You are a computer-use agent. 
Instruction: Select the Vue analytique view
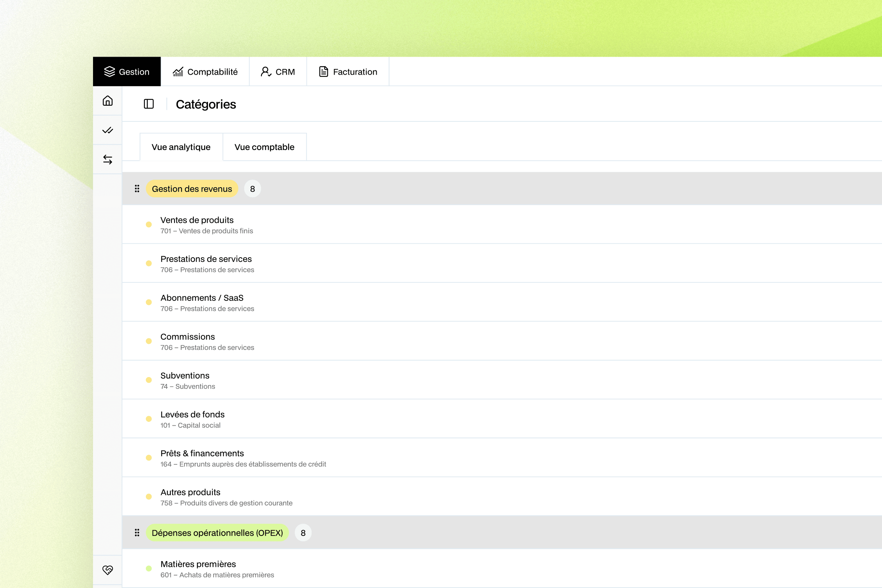coord(181,147)
